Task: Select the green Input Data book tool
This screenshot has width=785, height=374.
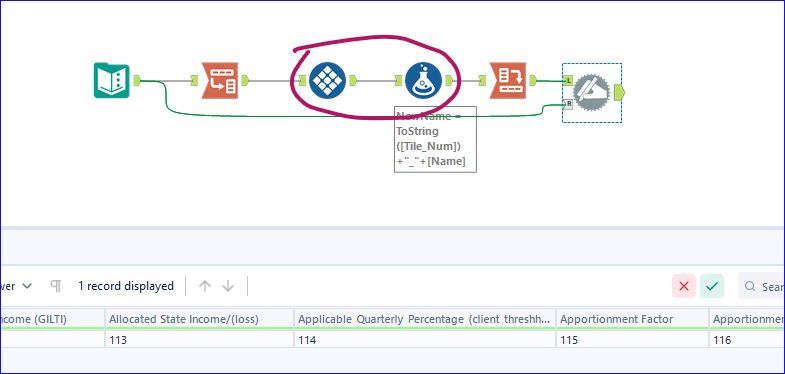Action: click(112, 80)
